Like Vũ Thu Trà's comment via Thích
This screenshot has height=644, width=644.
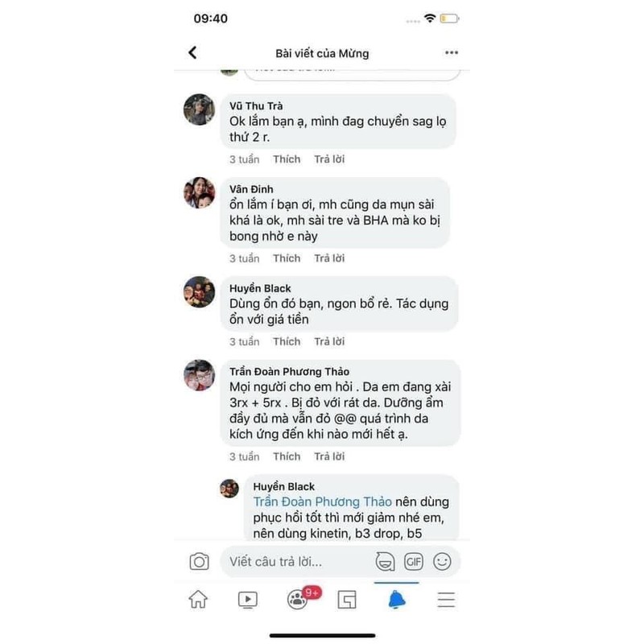pyautogui.click(x=287, y=159)
